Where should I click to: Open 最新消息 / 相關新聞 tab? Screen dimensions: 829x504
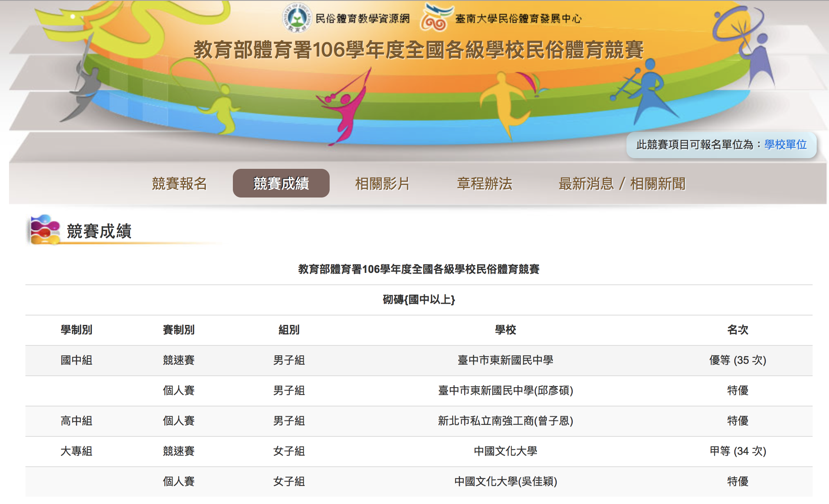(622, 184)
